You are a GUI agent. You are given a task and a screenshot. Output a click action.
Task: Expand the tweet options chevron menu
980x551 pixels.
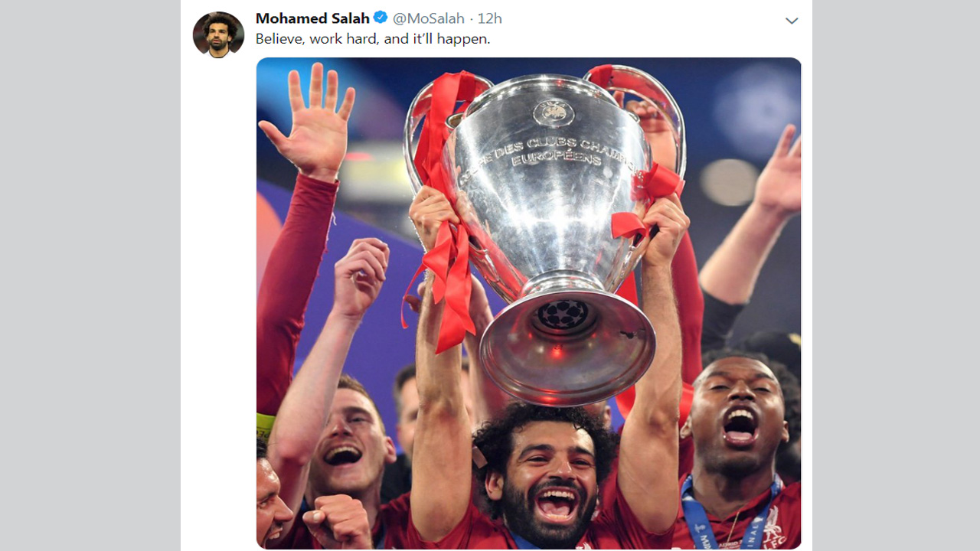792,21
